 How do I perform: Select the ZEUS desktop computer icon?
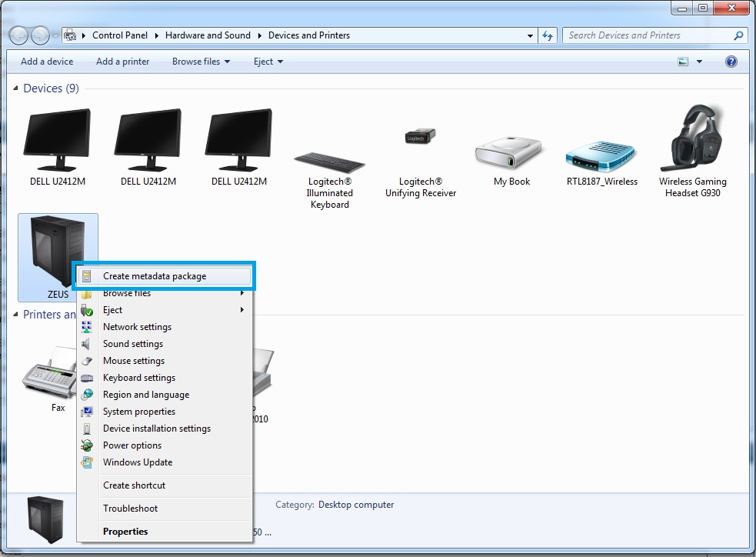tap(58, 246)
